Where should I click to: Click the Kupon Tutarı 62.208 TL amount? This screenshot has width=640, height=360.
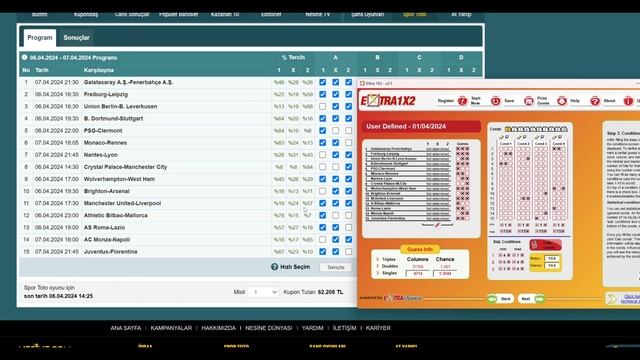pos(330,292)
